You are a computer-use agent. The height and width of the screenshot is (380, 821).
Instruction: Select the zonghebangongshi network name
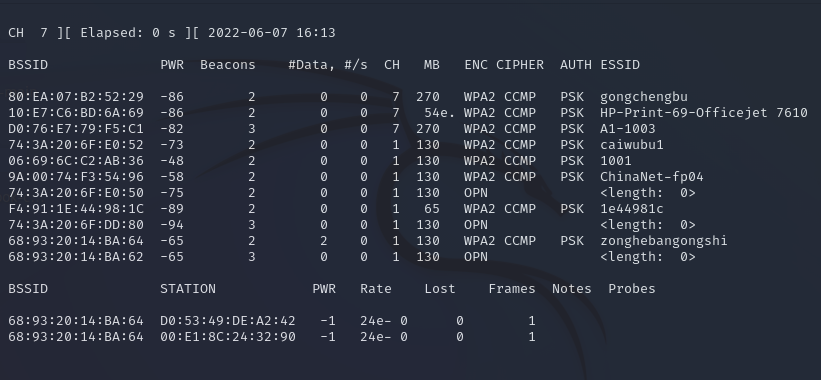click(x=663, y=241)
